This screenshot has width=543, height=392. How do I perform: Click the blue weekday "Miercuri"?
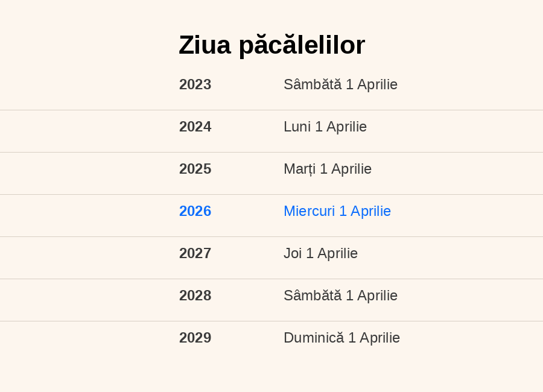[310, 211]
